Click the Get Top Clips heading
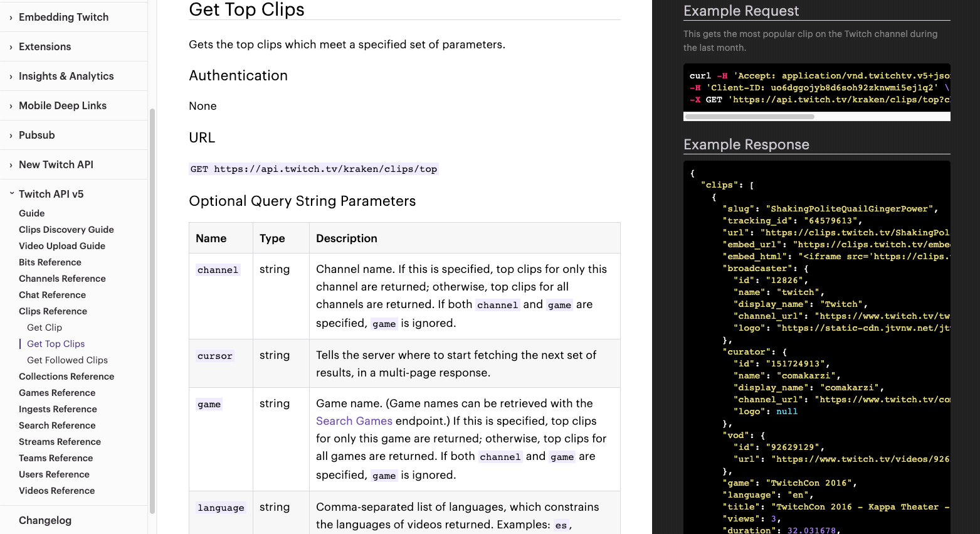The width and height of the screenshot is (980, 534). pyautogui.click(x=246, y=9)
